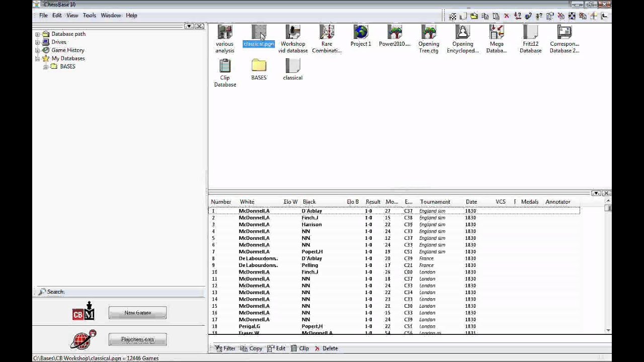
Task: Select the Opening Tree.ctg icon
Action: [429, 39]
